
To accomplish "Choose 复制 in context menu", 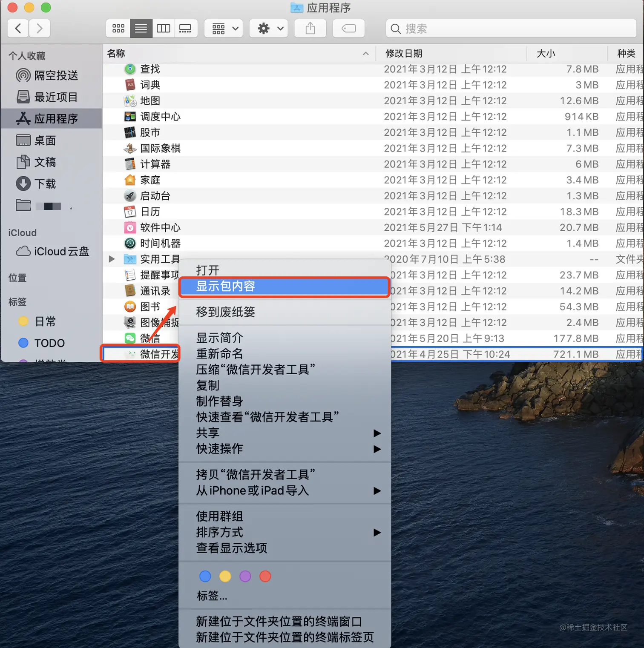I will [285, 385].
